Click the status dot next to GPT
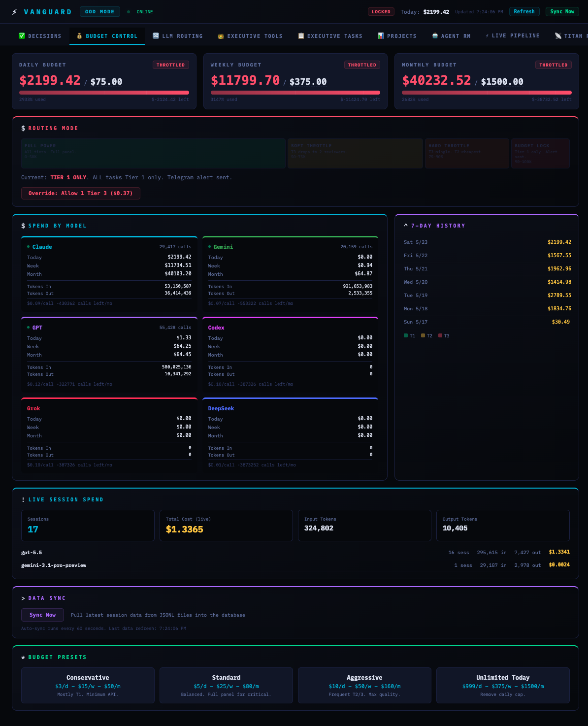Screen dimensions: 588x726 click(x=29, y=328)
